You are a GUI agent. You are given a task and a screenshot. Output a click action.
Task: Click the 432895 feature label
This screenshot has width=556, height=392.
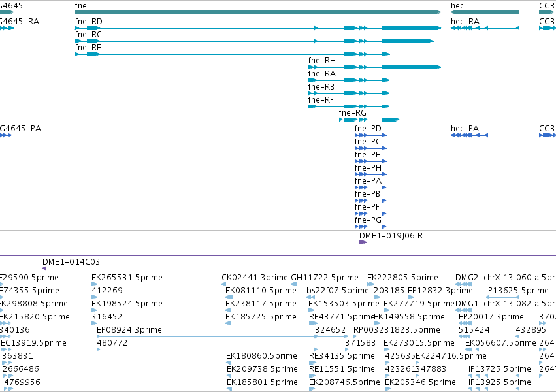tap(531, 330)
